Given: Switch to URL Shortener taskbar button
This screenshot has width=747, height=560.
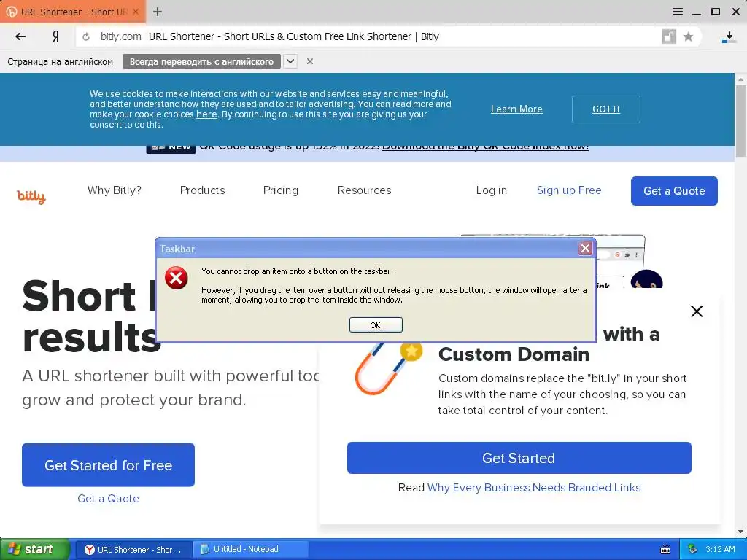Looking at the screenshot, I should tap(134, 550).
